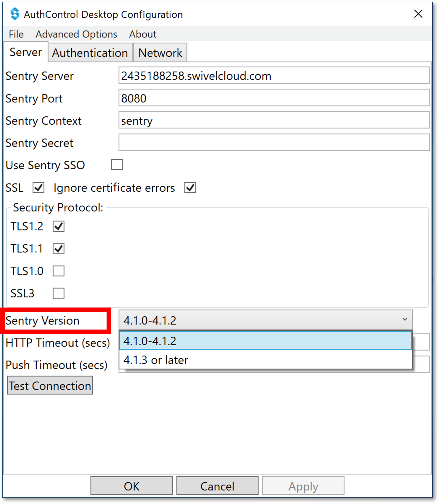This screenshot has width=439, height=504.
Task: Open the About menu
Action: [x=143, y=34]
